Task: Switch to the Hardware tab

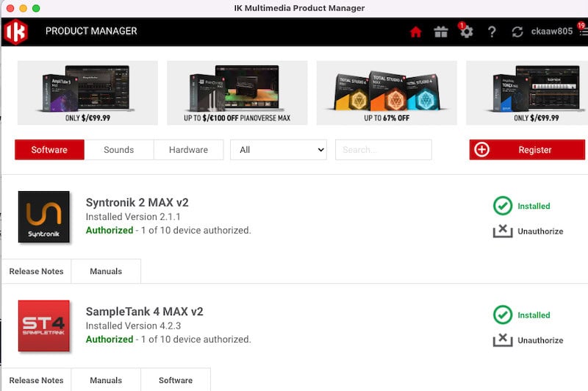Action: click(x=189, y=150)
